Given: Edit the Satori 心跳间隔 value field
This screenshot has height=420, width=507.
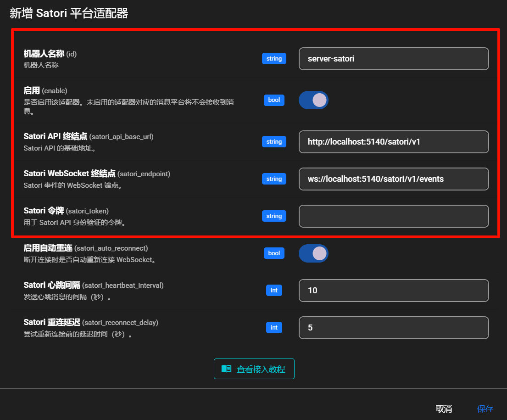Looking at the screenshot, I should [x=393, y=290].
